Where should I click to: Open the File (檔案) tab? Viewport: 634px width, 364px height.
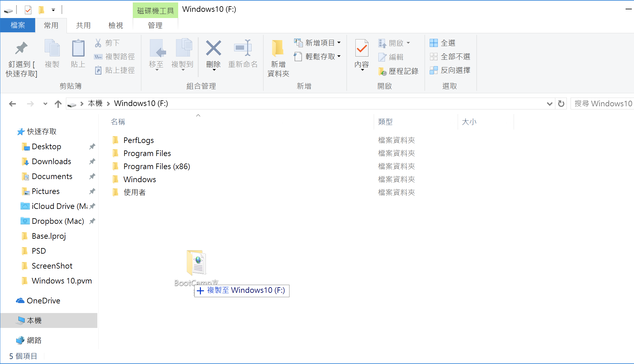(18, 25)
